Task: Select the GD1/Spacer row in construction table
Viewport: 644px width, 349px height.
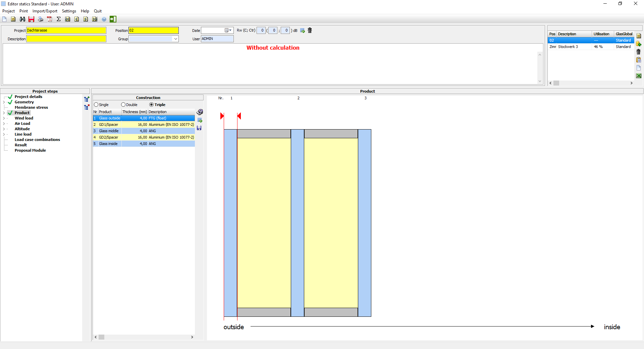Action: click(144, 124)
